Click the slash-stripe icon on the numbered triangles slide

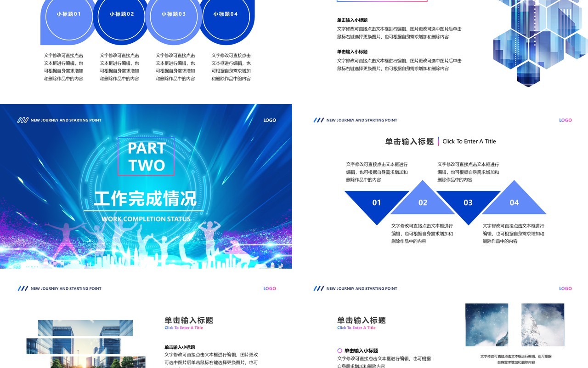tap(318, 120)
